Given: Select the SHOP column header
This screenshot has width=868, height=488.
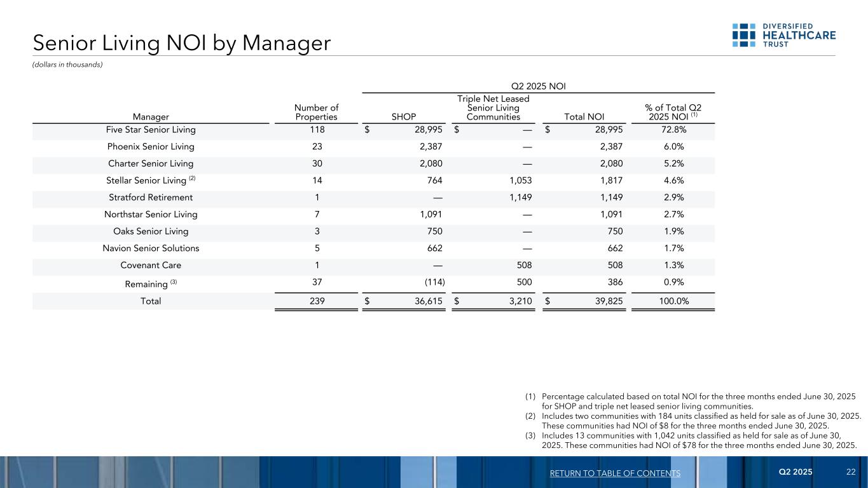Looking at the screenshot, I should (x=404, y=117).
